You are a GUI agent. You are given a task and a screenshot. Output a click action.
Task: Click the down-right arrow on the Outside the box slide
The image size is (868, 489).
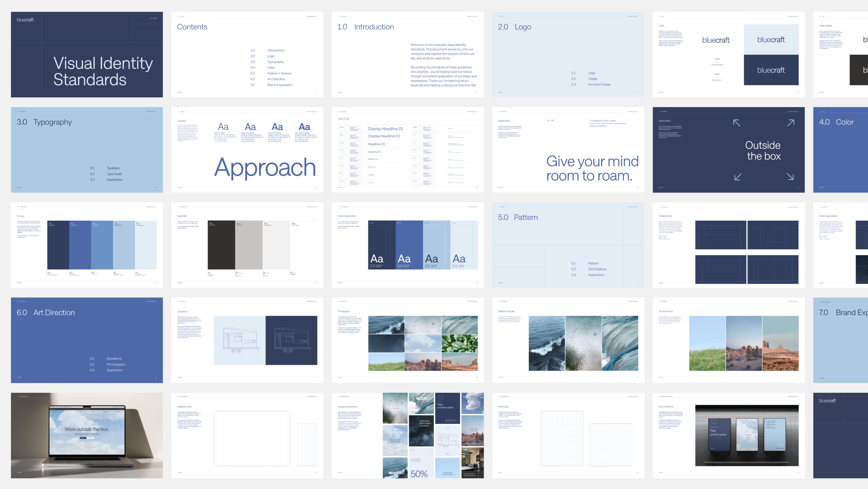coord(790,177)
